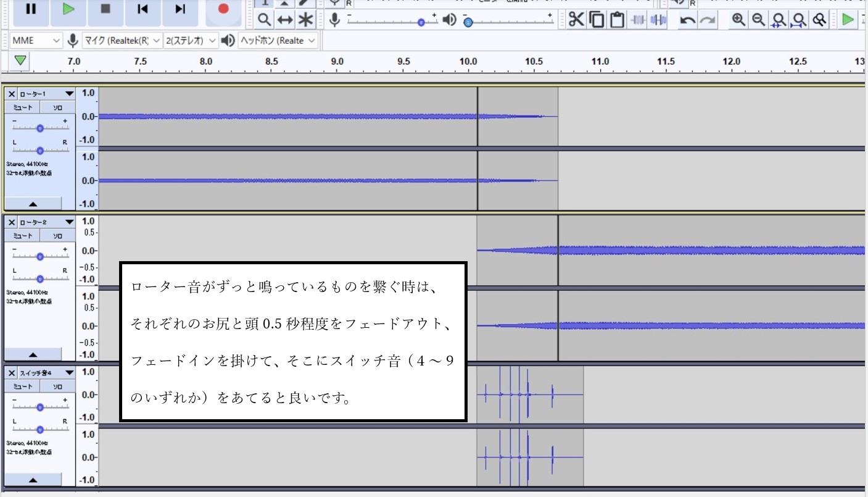Toggle zoom with the zoom toggle icon
The width and height of the screenshot is (868, 497).
[x=820, y=20]
